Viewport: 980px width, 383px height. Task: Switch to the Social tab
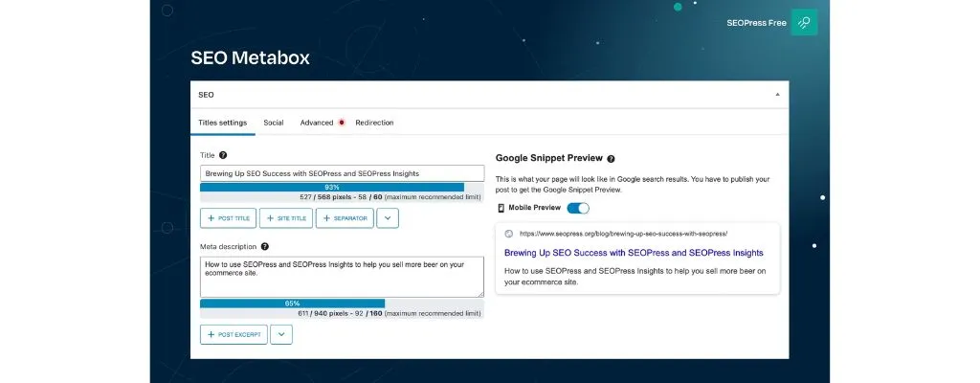click(273, 123)
